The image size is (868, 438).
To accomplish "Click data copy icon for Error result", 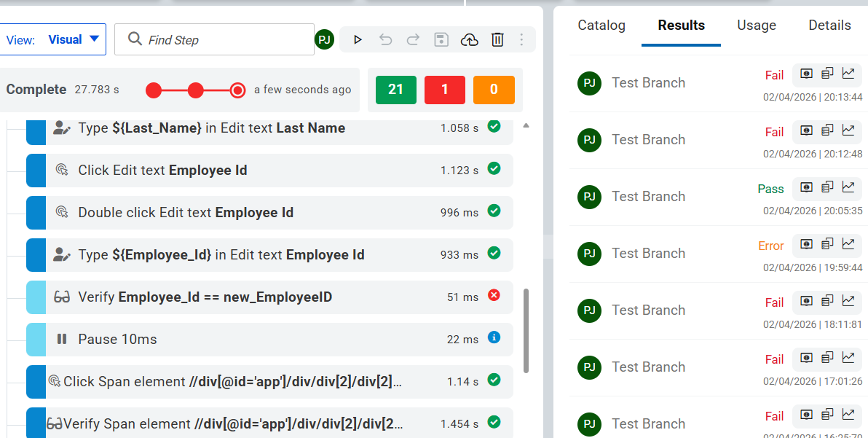I will [x=827, y=243].
